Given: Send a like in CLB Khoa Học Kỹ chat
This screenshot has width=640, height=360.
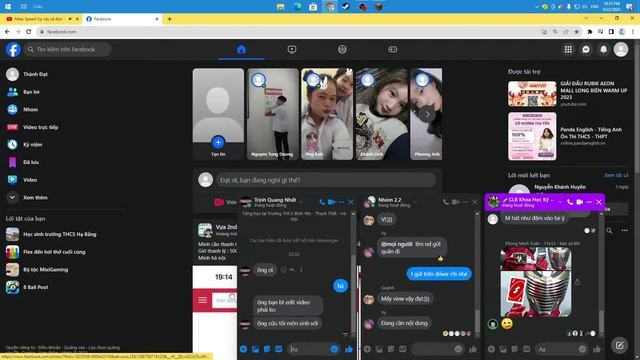Looking at the screenshot, I should (597, 349).
